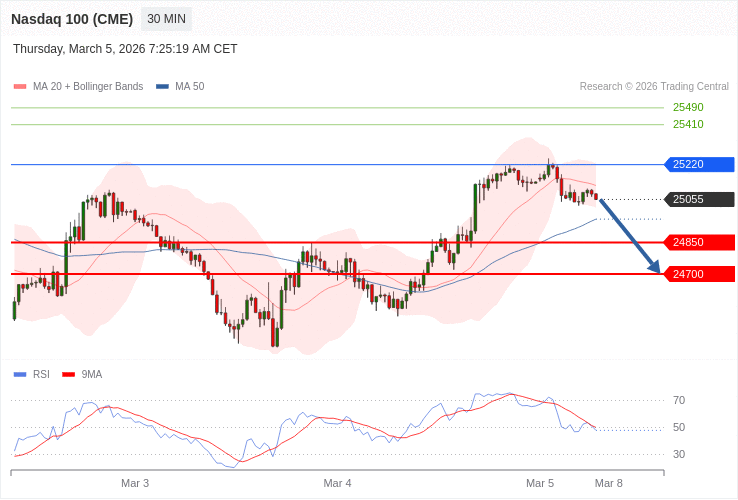Click the 30 MIN timeframe badge
This screenshot has width=738, height=500.
[x=166, y=19]
